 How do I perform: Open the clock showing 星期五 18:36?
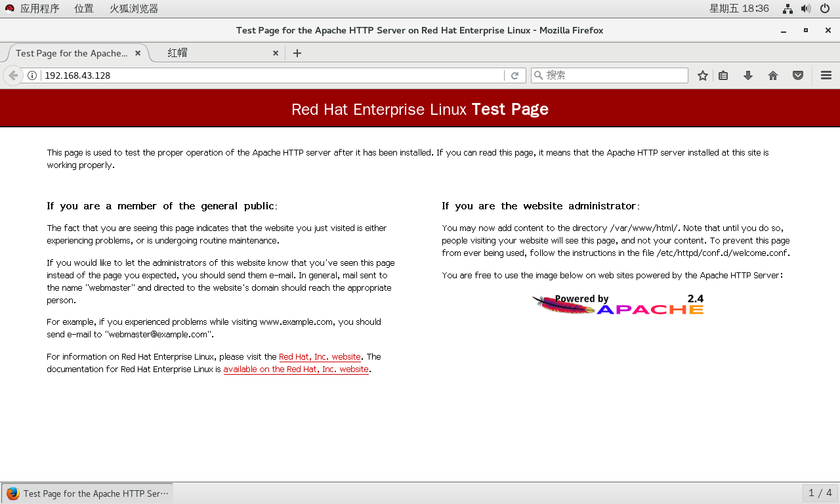tap(739, 9)
